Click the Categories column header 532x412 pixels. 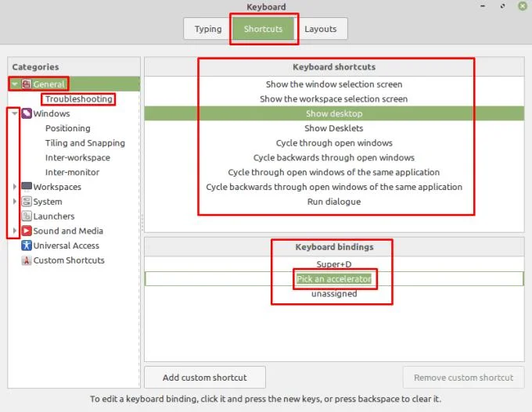[x=74, y=66]
